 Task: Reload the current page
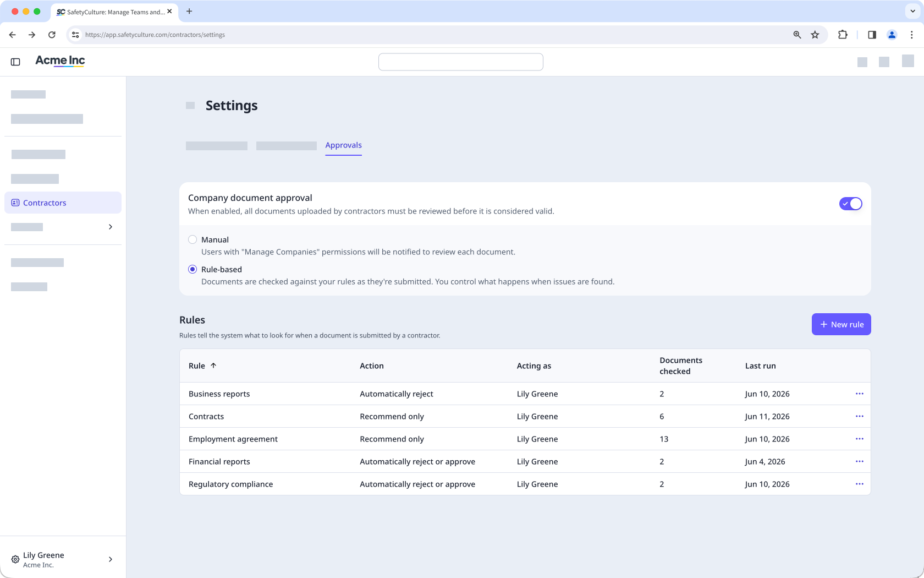[52, 35]
